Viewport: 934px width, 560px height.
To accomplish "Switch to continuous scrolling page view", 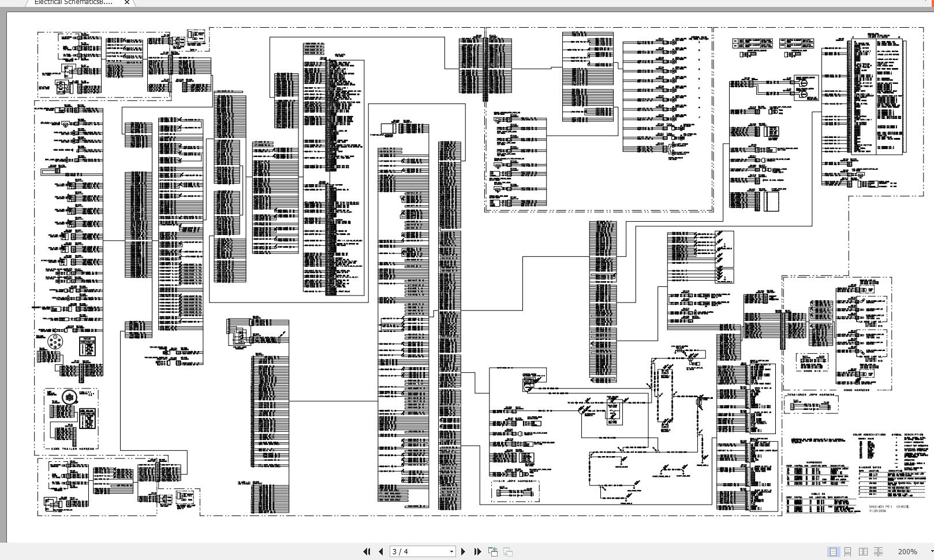I will coord(848,552).
